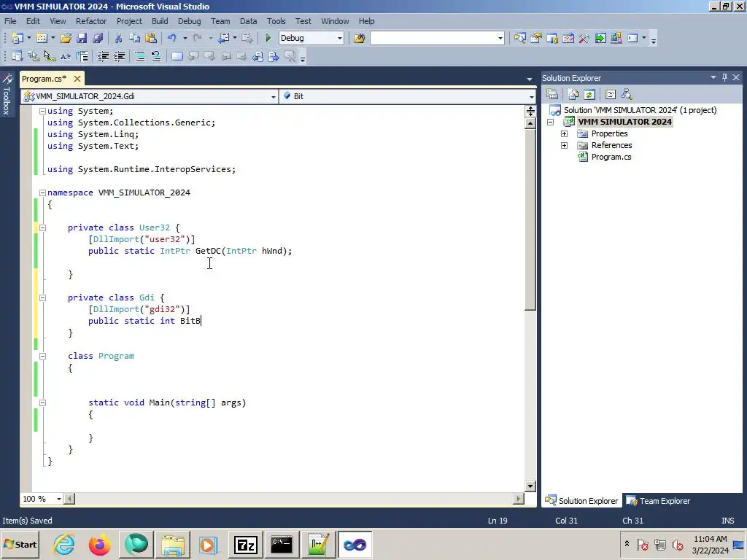Collapse the Gdi class code block
The height and width of the screenshot is (560, 747).
point(42,297)
